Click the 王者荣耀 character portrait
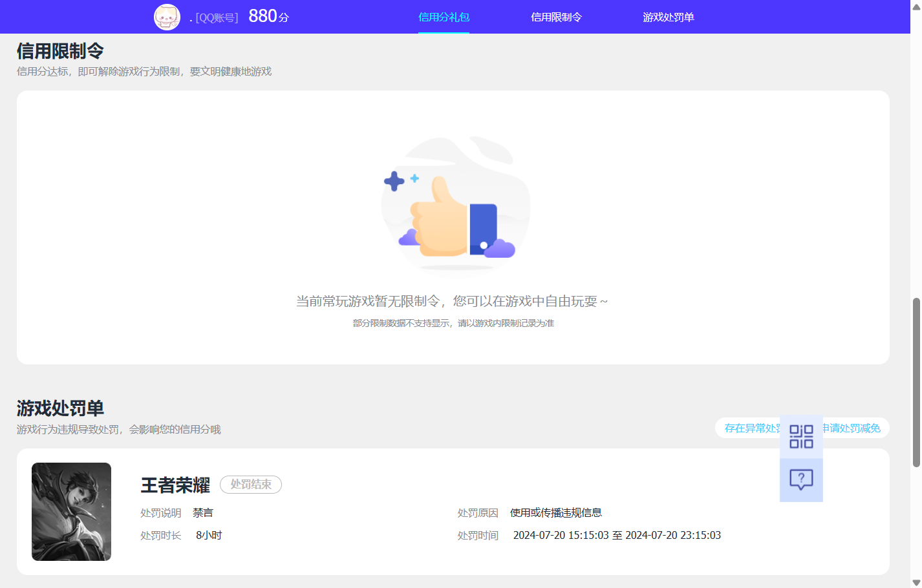 pos(71,511)
